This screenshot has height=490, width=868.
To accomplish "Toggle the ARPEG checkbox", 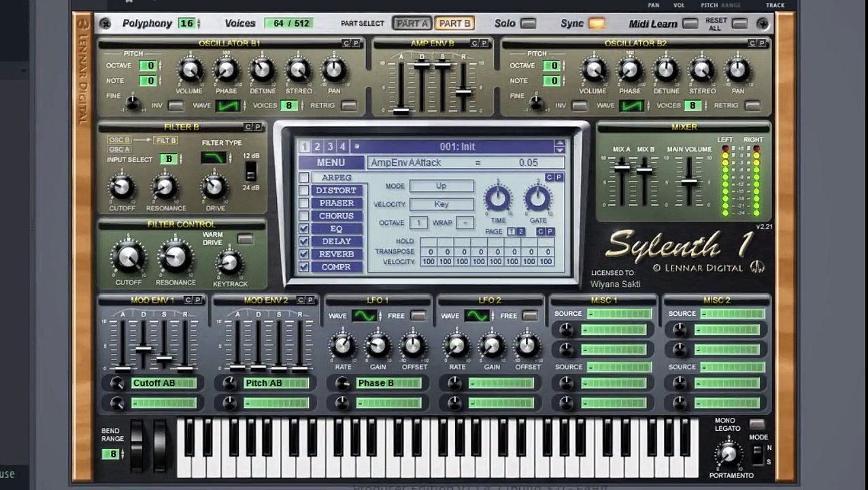I will 304,178.
